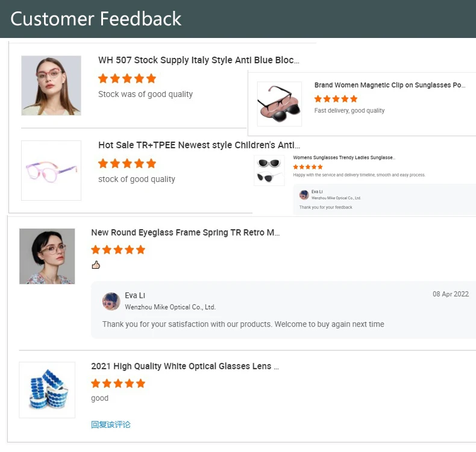Click the Chinese reply-to-review link

[x=111, y=424]
